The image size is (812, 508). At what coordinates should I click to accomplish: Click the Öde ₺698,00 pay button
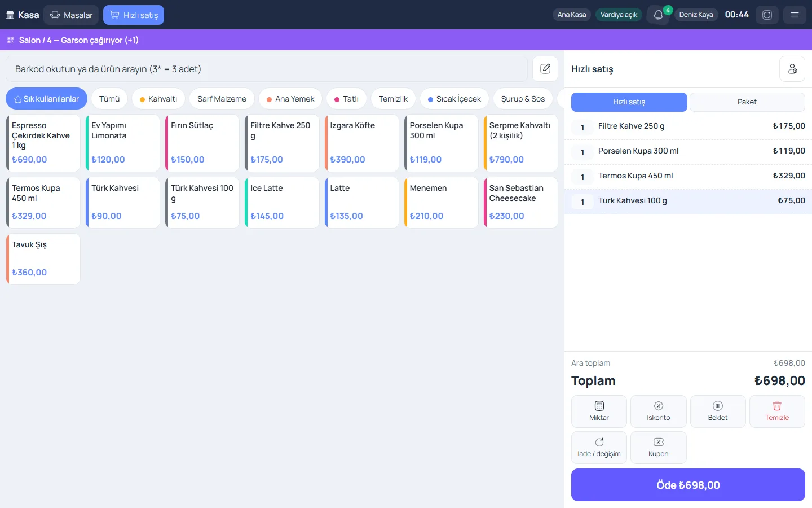pyautogui.click(x=688, y=485)
